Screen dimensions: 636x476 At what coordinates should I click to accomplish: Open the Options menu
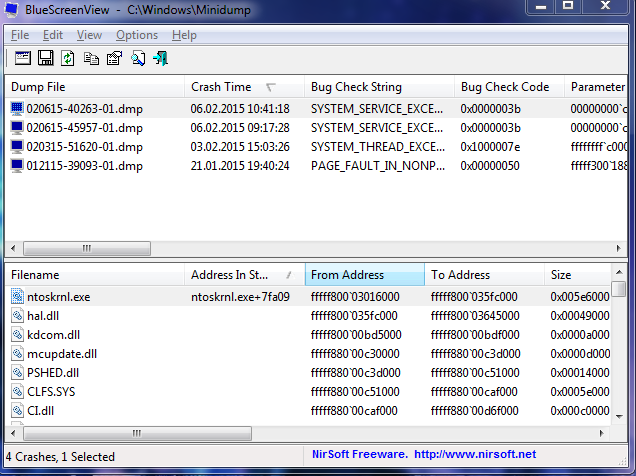click(136, 35)
